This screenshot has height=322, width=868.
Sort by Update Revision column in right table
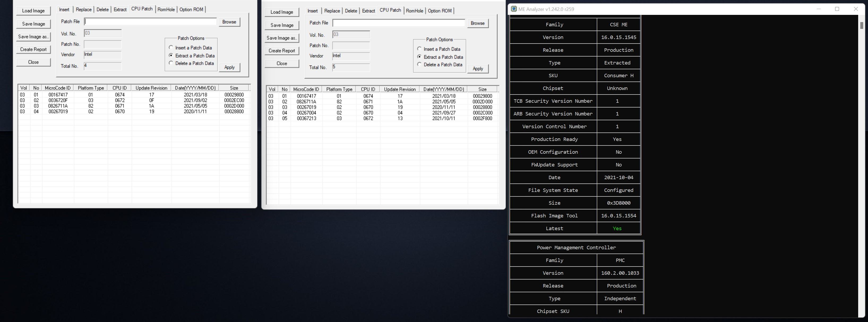pyautogui.click(x=400, y=89)
